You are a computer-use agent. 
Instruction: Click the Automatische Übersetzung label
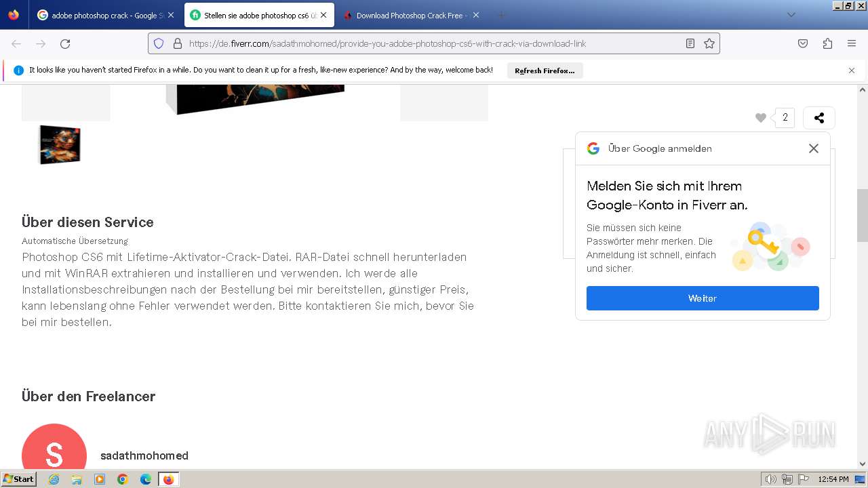pyautogui.click(x=75, y=241)
